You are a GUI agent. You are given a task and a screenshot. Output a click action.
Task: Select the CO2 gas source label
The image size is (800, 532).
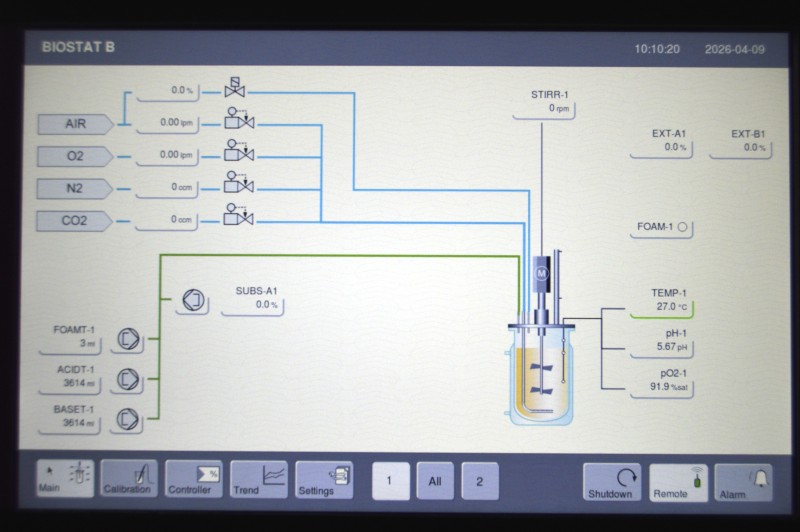click(x=73, y=221)
